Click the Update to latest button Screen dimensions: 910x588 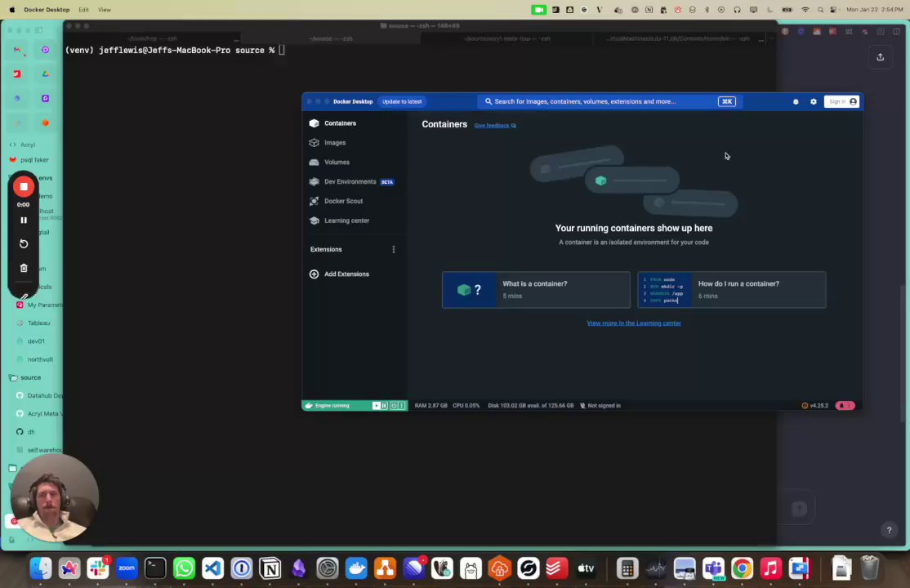click(x=402, y=101)
